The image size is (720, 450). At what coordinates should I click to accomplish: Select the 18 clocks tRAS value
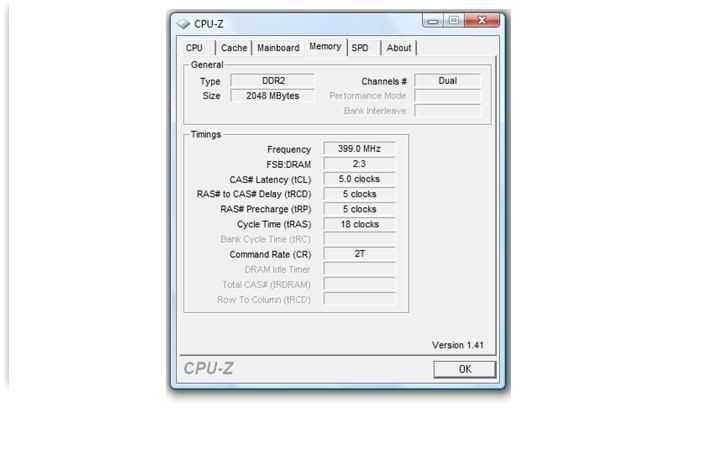click(x=359, y=225)
